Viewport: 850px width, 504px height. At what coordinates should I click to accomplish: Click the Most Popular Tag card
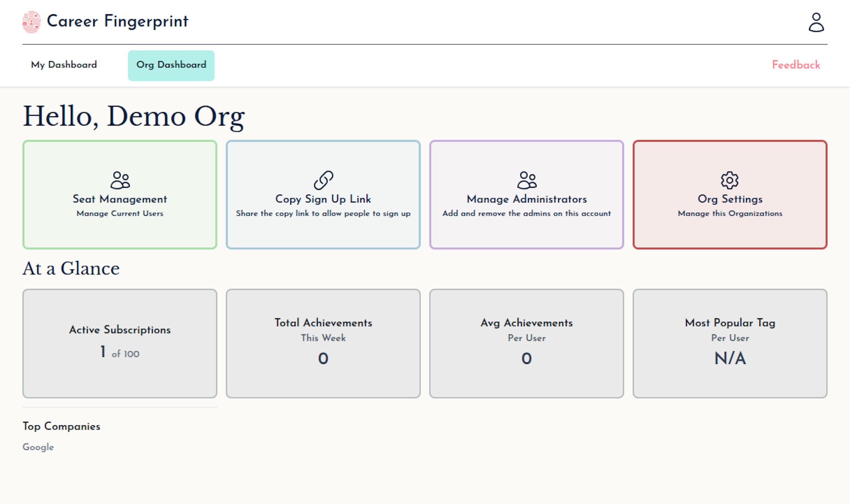[x=730, y=343]
